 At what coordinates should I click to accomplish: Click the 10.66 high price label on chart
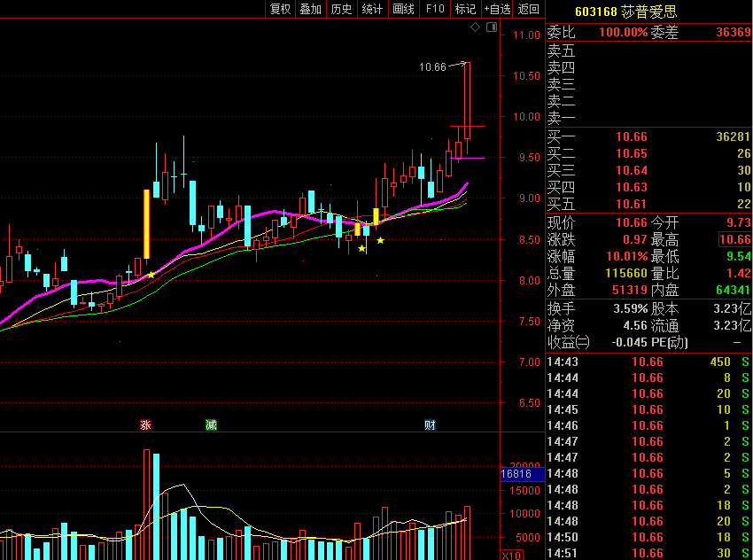pos(432,67)
